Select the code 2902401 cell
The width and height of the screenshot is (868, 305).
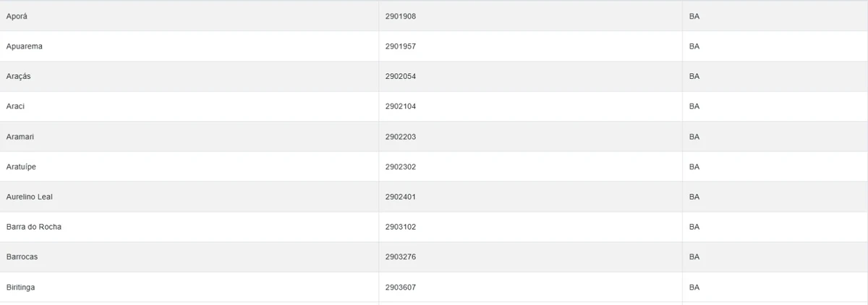coord(401,197)
